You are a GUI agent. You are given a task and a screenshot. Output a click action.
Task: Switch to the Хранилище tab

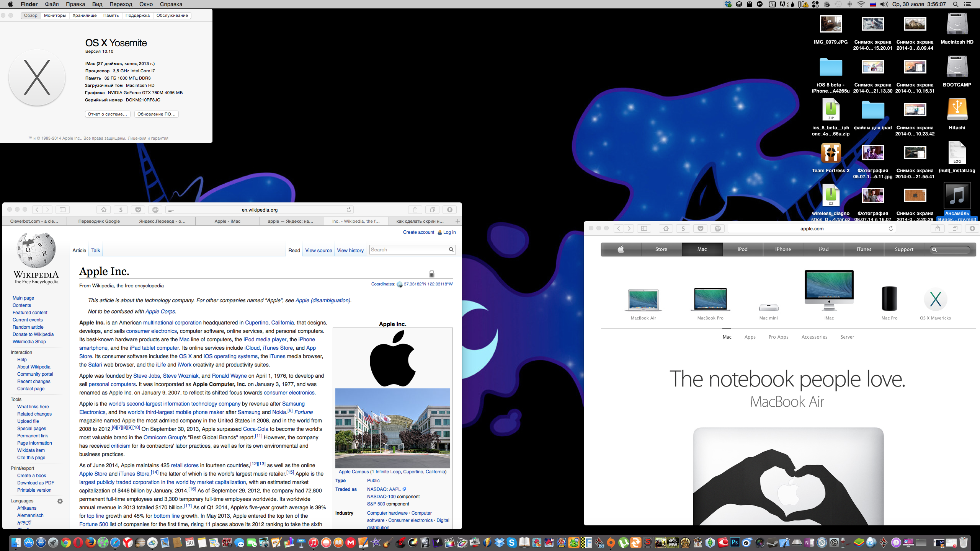[x=85, y=15]
